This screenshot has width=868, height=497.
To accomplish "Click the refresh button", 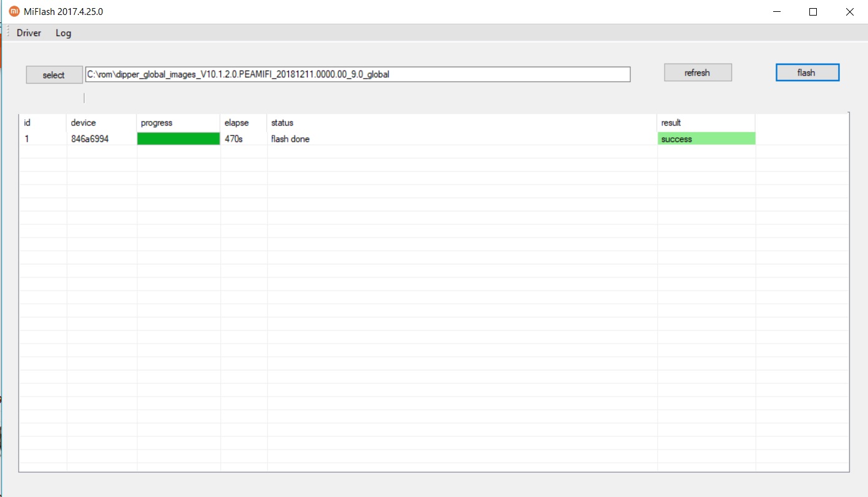I will (x=697, y=73).
